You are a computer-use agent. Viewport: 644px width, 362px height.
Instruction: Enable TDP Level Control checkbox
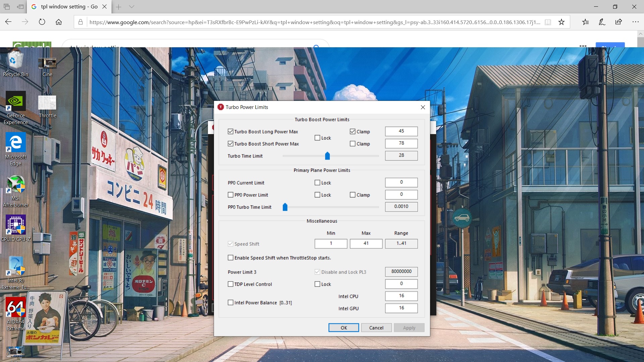pos(230,284)
